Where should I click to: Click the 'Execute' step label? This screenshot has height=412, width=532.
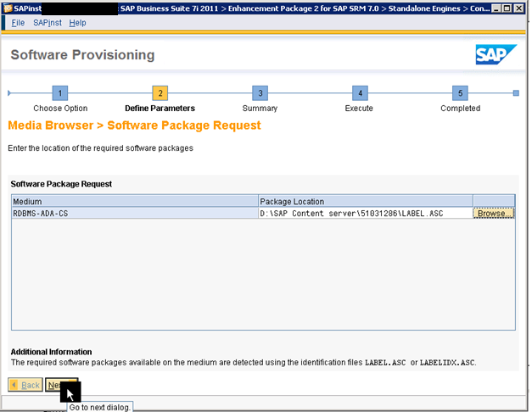pos(359,109)
